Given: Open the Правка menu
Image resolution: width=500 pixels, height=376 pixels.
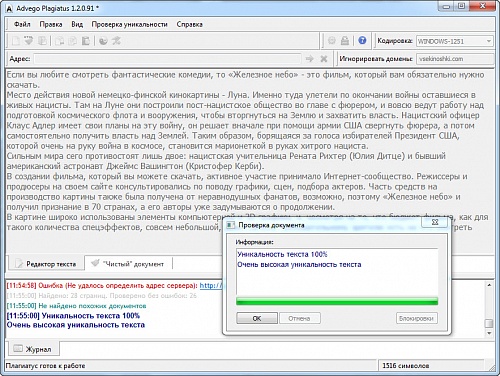Looking at the screenshot, I should [51, 24].
